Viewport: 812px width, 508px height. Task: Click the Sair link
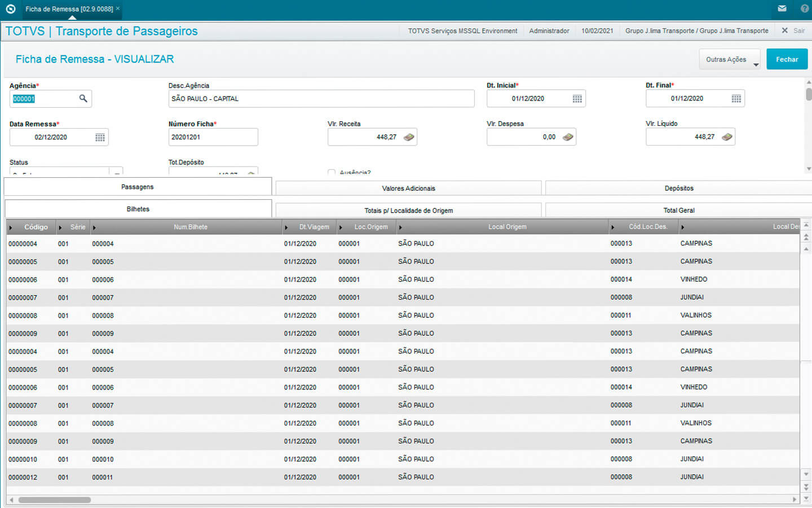798,30
